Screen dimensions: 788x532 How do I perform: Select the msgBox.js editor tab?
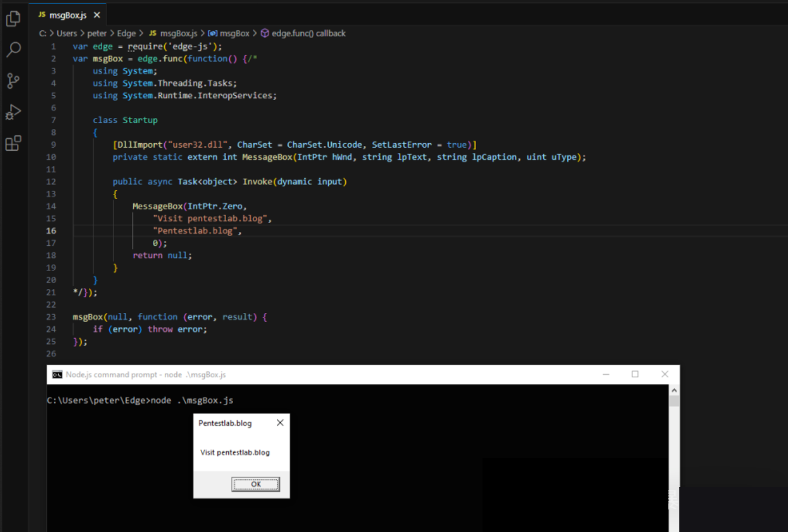pos(68,15)
